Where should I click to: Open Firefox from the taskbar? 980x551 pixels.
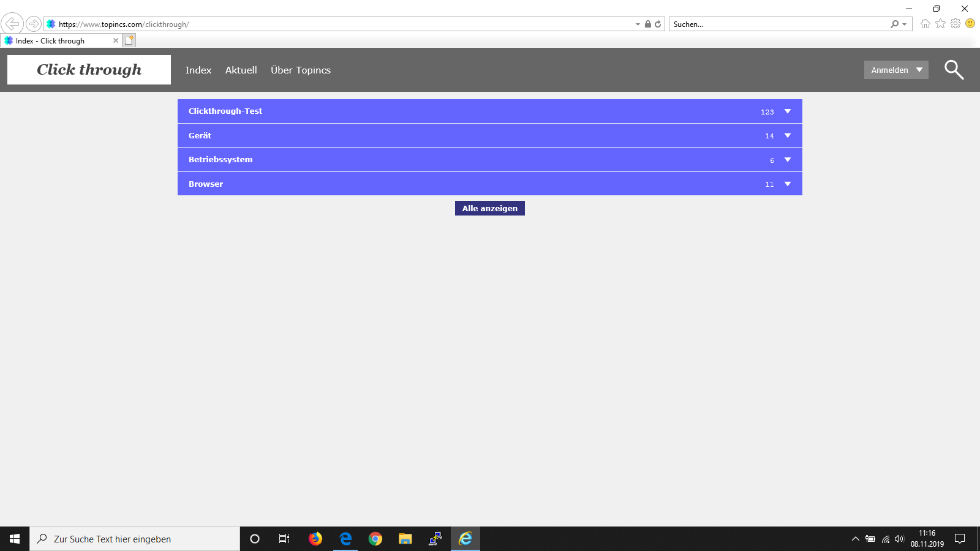point(315,539)
